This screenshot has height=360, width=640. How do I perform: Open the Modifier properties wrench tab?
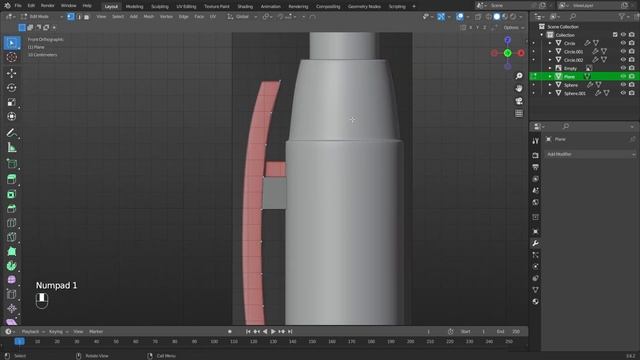[x=535, y=243]
